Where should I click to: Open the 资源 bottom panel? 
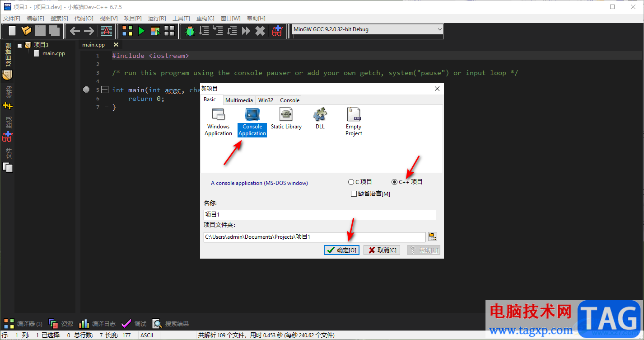61,324
